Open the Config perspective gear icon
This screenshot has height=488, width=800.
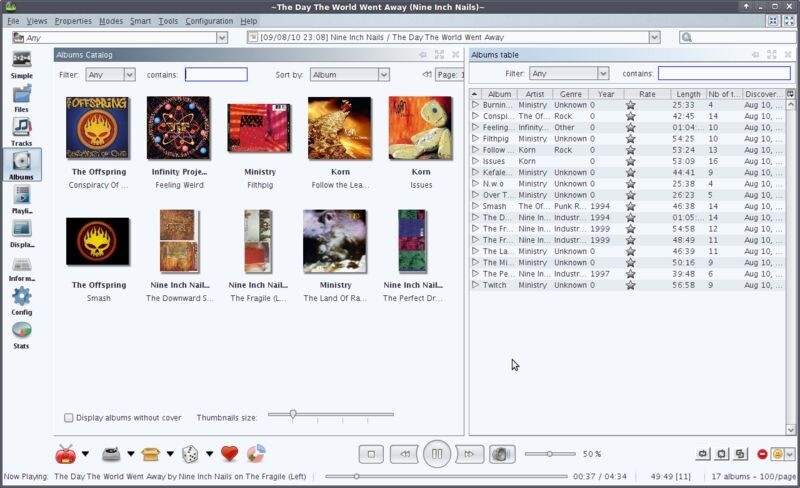click(21, 298)
